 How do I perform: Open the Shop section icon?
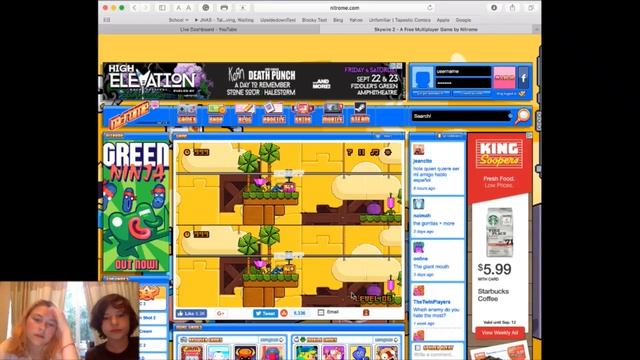[x=216, y=114]
